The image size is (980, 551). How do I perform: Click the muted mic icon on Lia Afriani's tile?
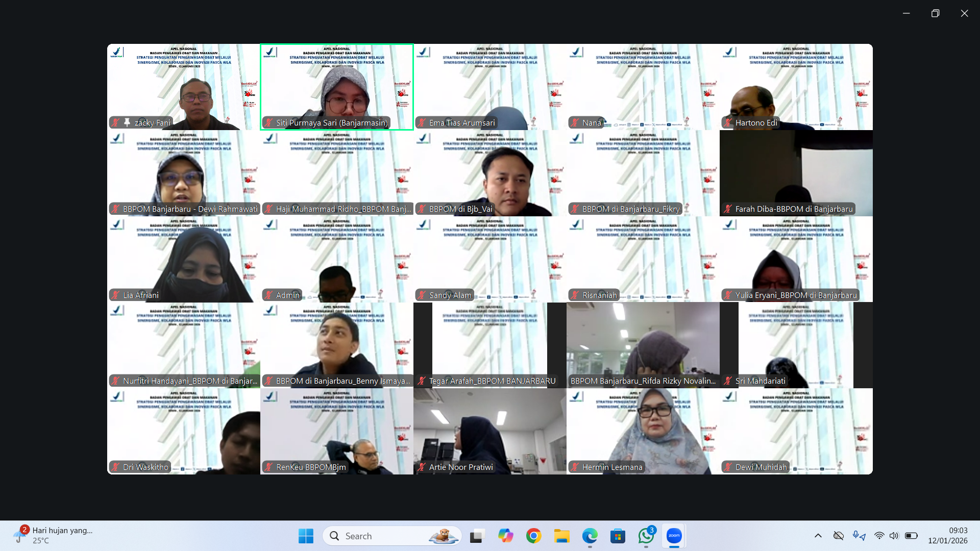click(115, 295)
